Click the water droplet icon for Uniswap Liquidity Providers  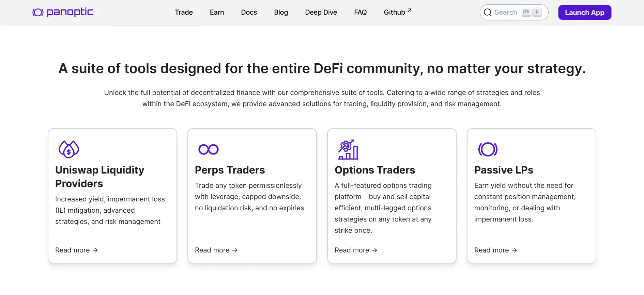click(69, 149)
